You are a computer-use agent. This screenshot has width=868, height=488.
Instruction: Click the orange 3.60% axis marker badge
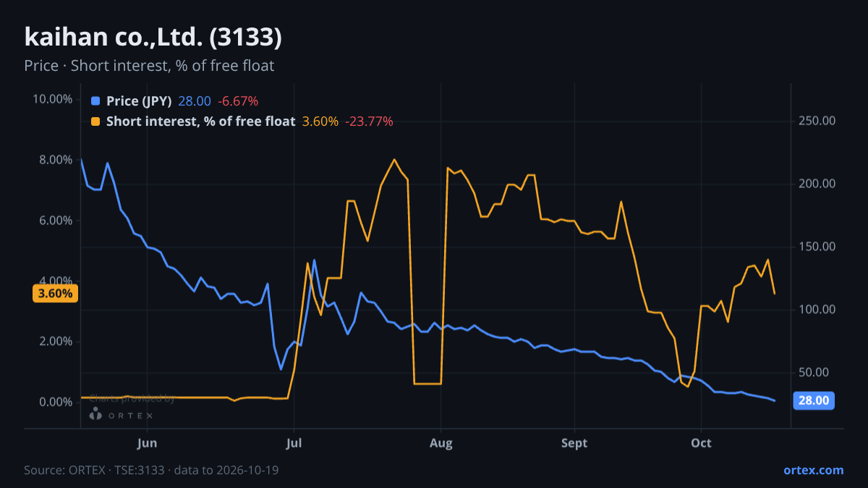(x=56, y=294)
